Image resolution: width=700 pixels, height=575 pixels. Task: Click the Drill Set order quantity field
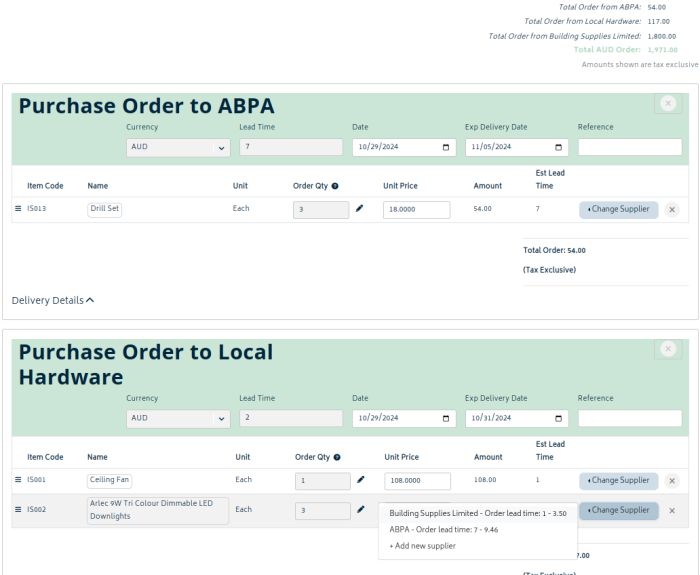pos(321,210)
